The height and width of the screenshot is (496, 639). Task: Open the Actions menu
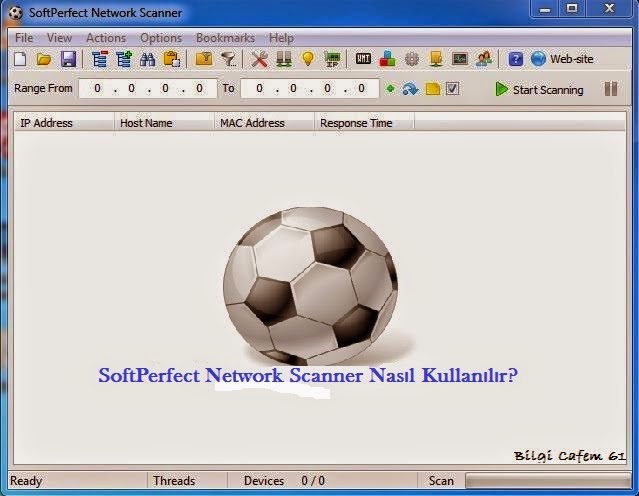(x=106, y=38)
